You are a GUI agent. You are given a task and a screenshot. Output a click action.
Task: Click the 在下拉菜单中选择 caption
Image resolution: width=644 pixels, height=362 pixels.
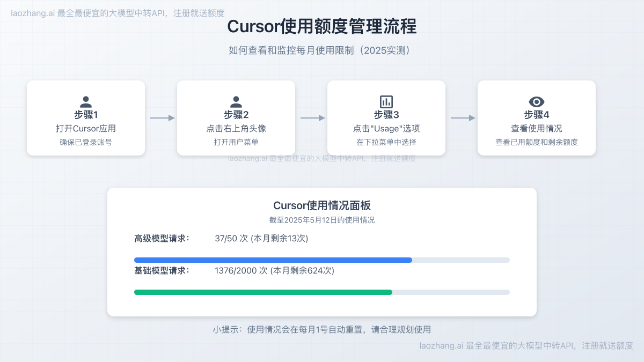[x=386, y=143]
